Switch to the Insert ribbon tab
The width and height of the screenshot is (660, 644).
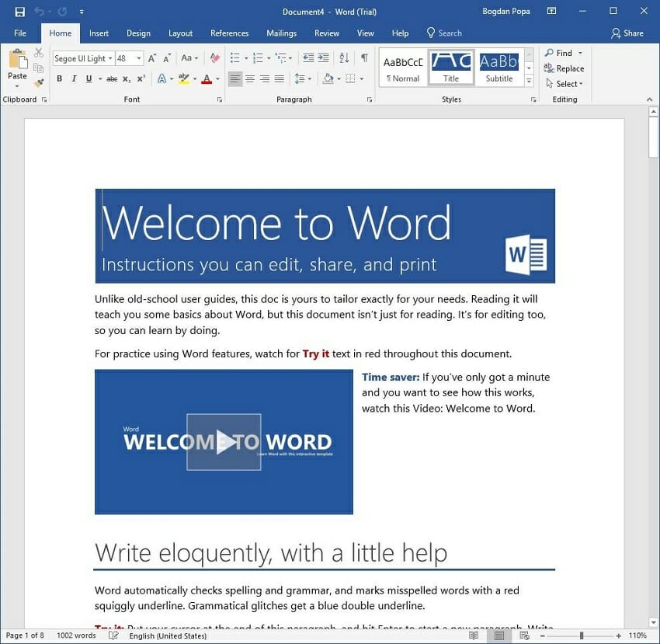click(x=99, y=33)
